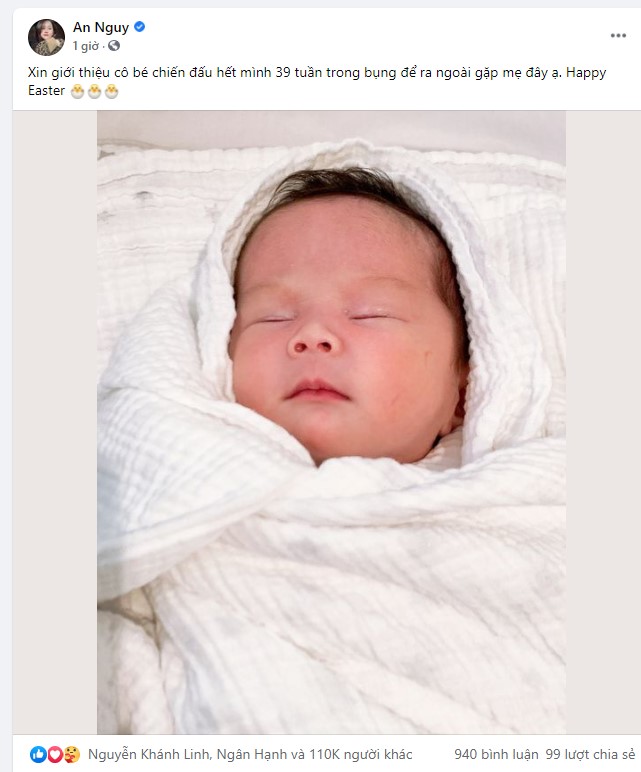Open the An Nguy profile name link
Screen dimensions: 641x772
pyautogui.click(x=101, y=27)
